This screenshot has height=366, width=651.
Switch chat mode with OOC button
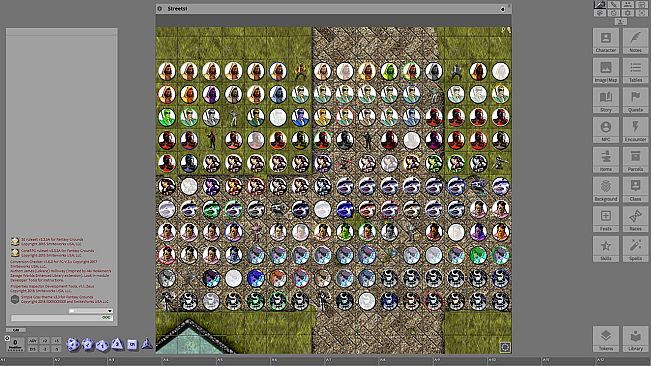[x=107, y=318]
